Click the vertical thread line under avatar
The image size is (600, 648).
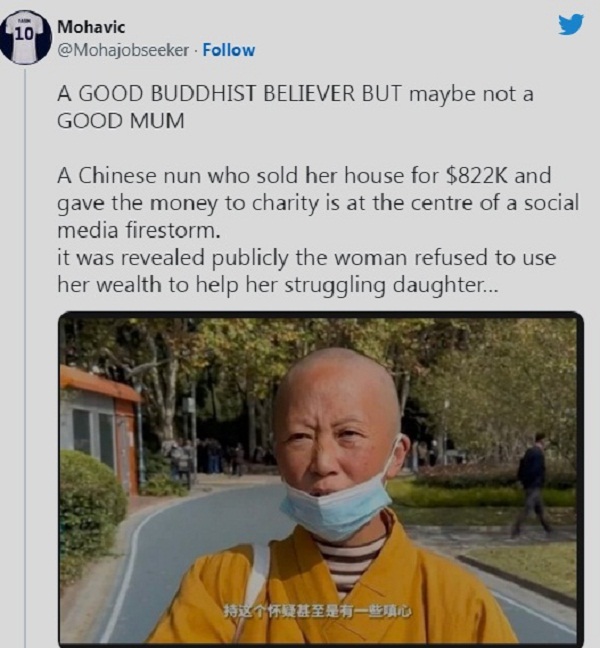[26, 357]
